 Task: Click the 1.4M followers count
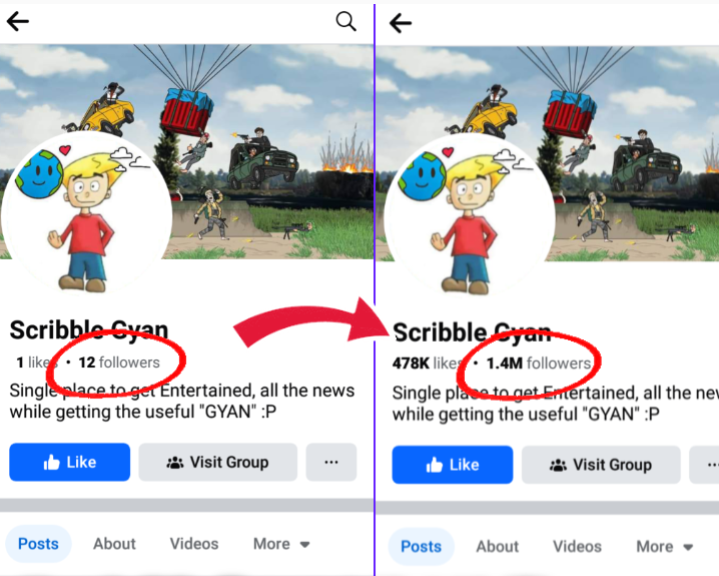pos(538,364)
